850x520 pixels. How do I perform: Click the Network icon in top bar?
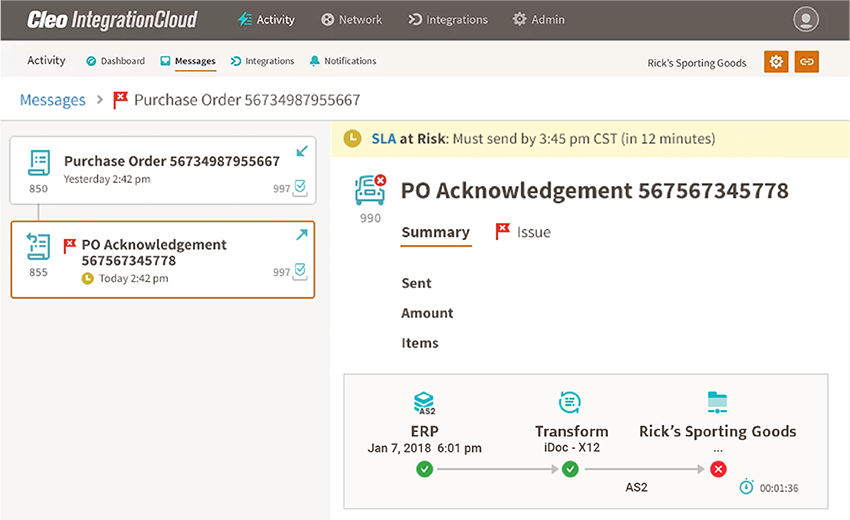(x=327, y=20)
